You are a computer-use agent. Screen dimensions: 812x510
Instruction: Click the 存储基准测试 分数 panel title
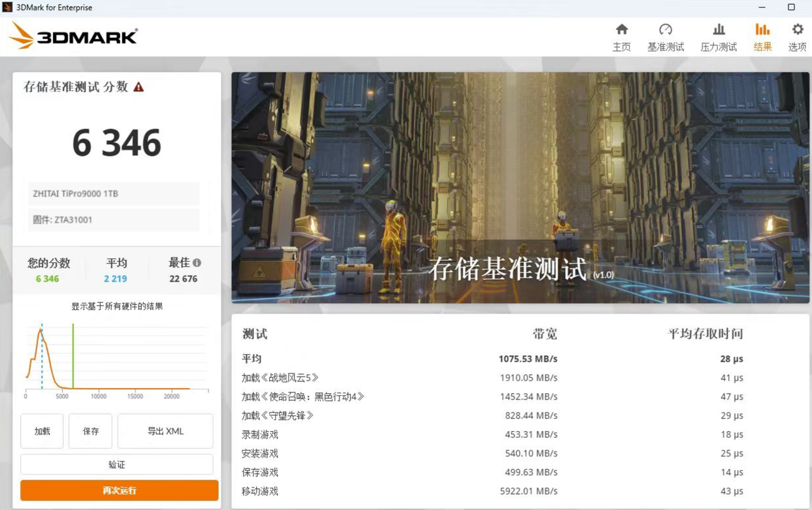(76, 87)
